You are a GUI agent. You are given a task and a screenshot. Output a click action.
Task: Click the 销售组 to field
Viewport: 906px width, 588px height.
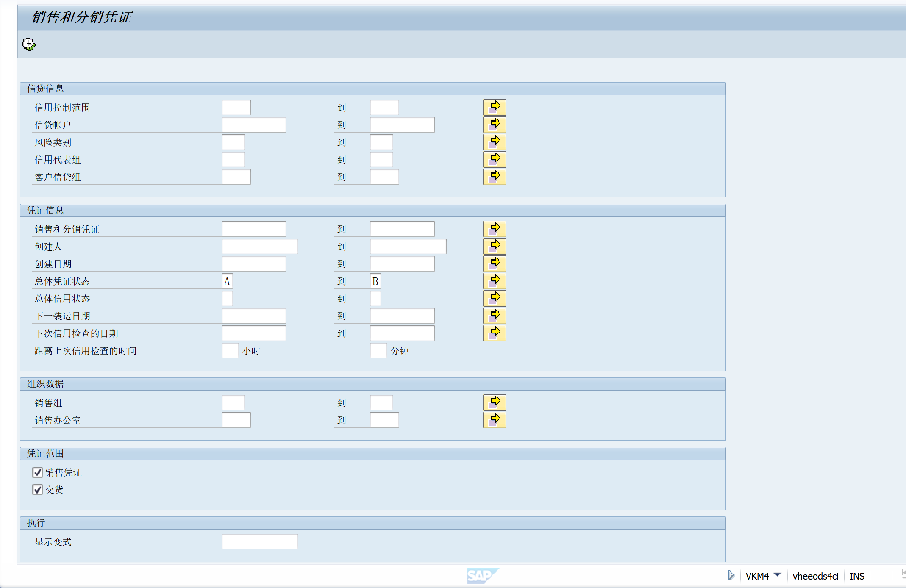point(381,402)
